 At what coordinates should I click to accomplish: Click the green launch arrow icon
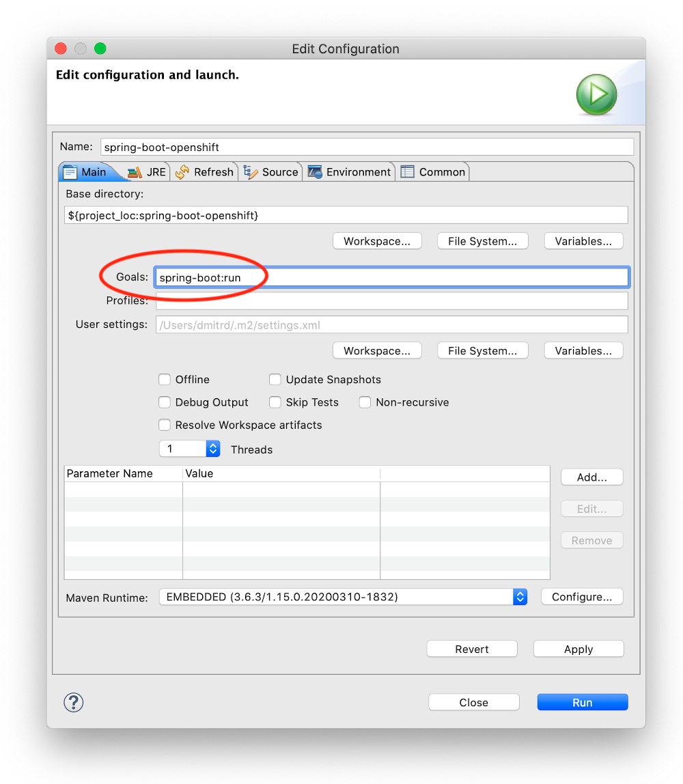[596, 94]
